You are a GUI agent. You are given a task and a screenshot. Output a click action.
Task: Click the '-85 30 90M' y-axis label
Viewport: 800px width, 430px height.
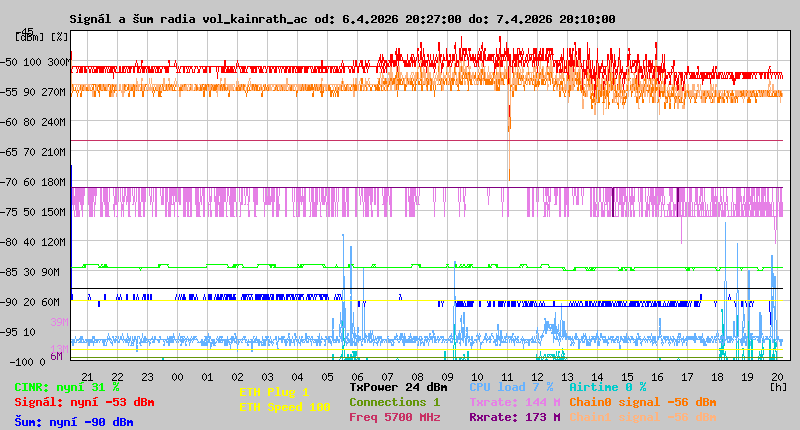tap(31, 272)
